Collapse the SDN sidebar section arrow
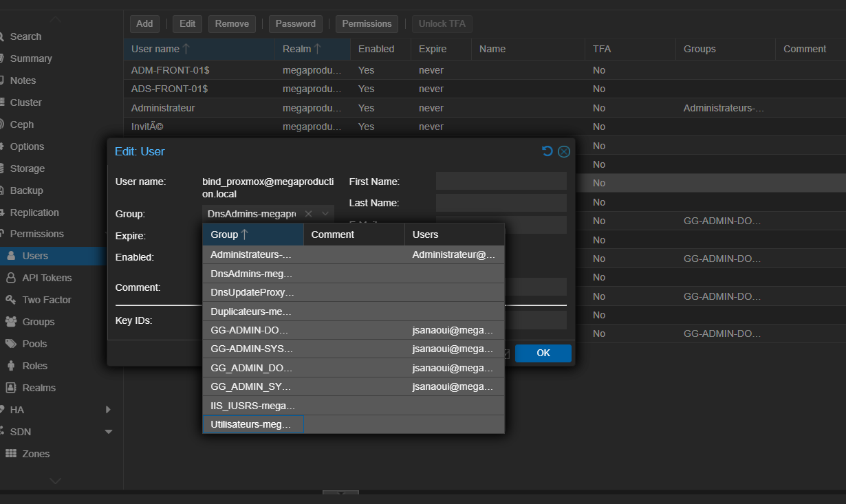846x504 pixels. pyautogui.click(x=108, y=432)
